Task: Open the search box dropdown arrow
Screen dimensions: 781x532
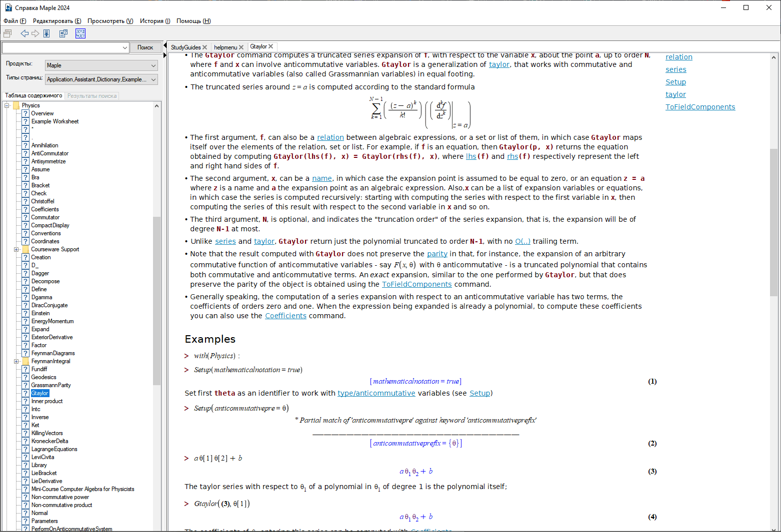Action: pos(125,47)
